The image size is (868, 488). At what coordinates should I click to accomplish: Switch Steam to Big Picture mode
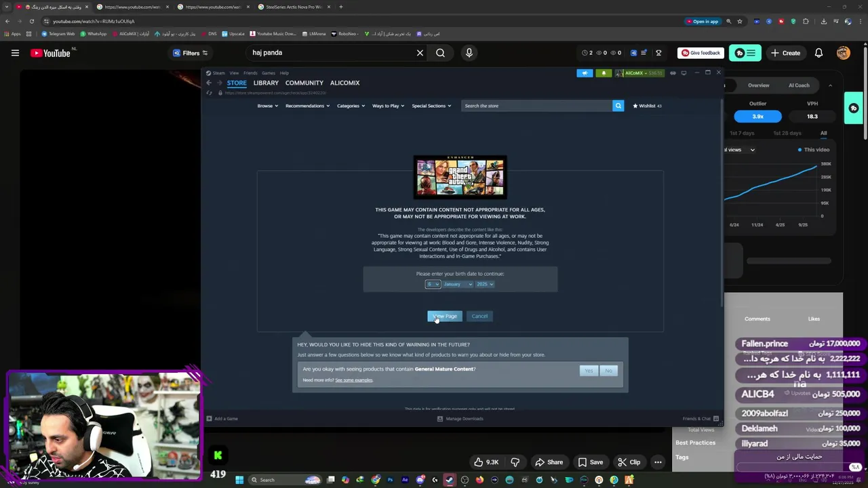point(684,73)
